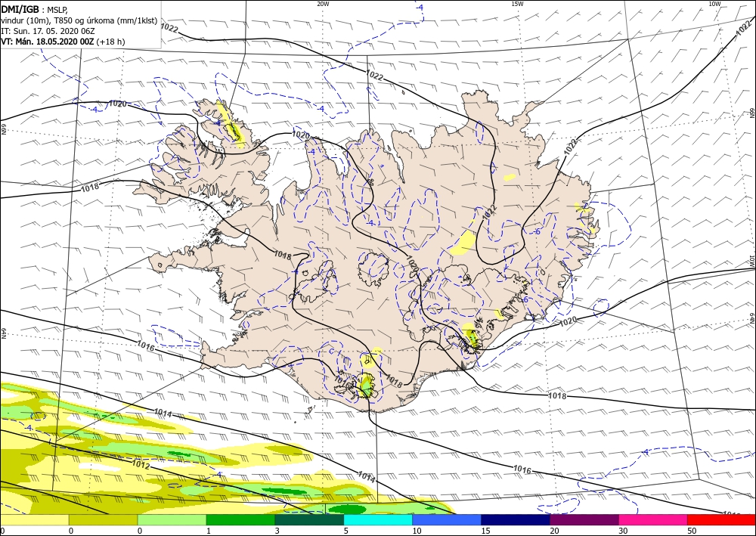The image size is (756, 536).
Task: Click legend value '5' under the scale
Action: tap(345, 531)
